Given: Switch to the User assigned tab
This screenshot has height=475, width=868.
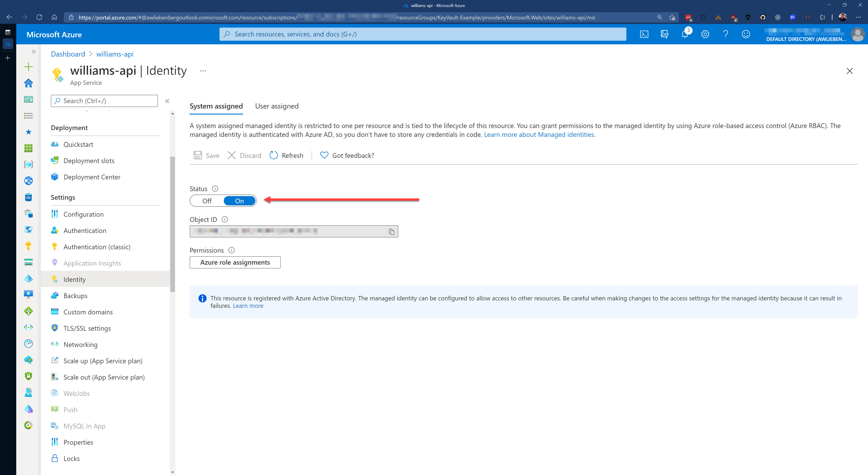Looking at the screenshot, I should click(x=277, y=106).
